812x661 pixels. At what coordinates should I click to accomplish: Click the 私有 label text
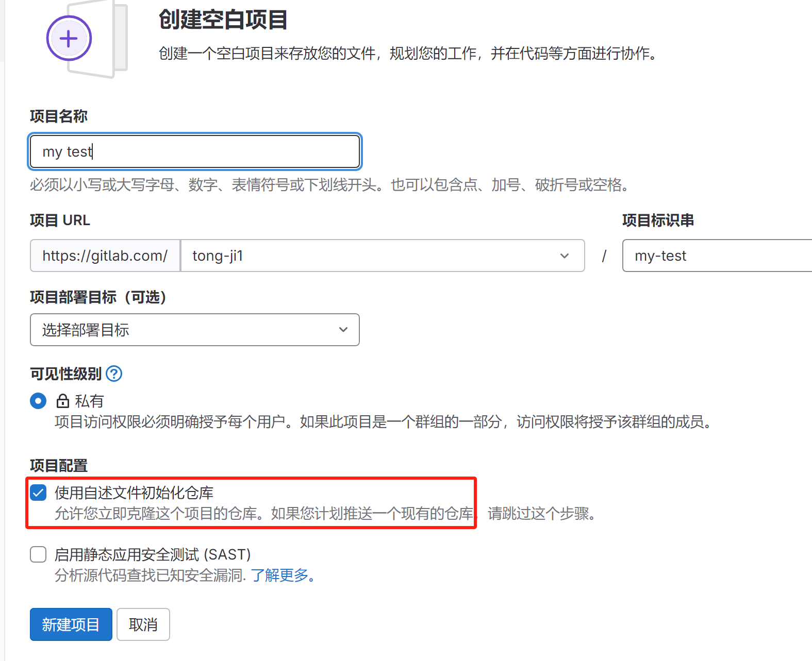coord(90,401)
